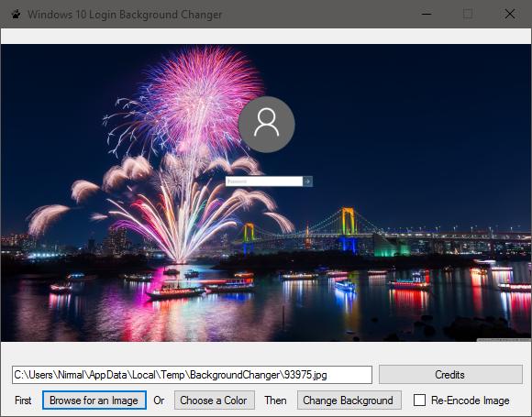Click the Re-Encode Image label text
Image resolution: width=532 pixels, height=417 pixels.
pyautogui.click(x=471, y=401)
